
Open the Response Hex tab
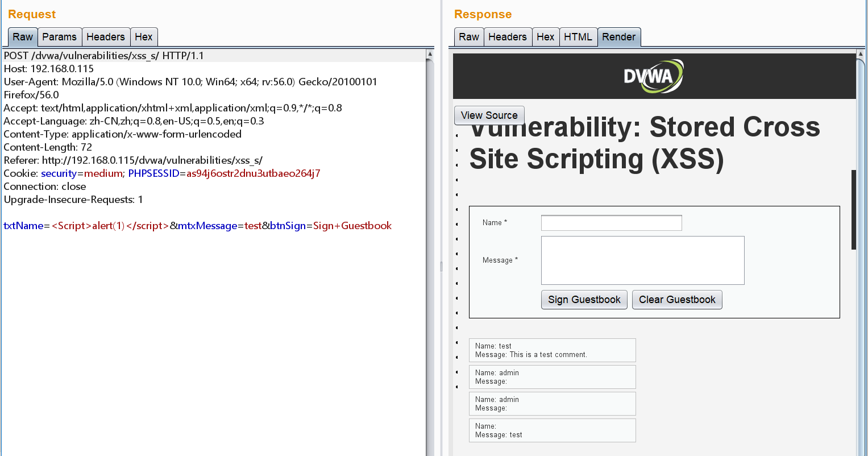pos(546,37)
